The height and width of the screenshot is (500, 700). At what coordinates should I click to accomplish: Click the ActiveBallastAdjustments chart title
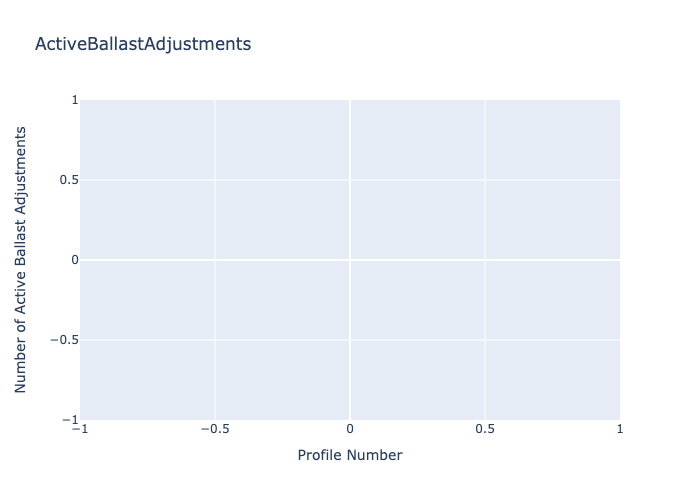tap(143, 44)
